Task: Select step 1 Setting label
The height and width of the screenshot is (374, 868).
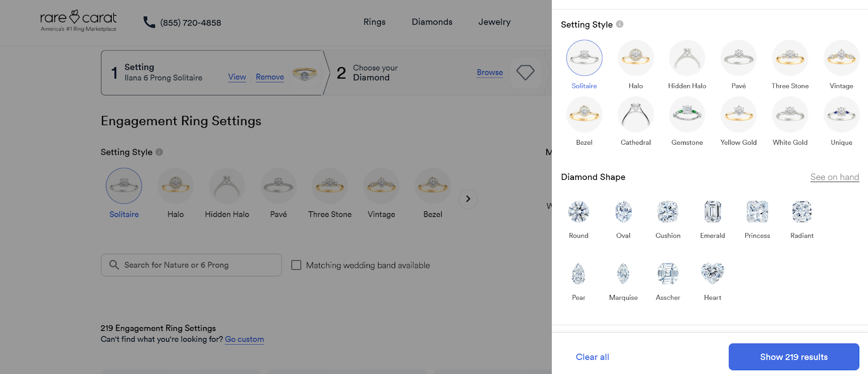Action: [139, 67]
